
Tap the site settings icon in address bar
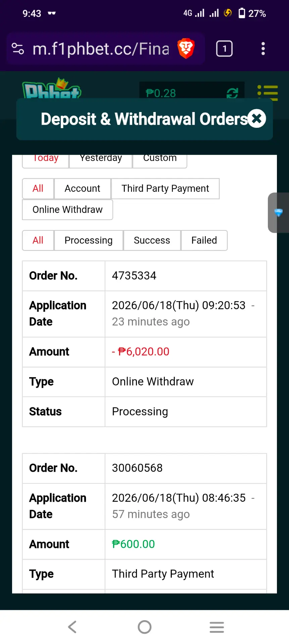pyautogui.click(x=18, y=49)
